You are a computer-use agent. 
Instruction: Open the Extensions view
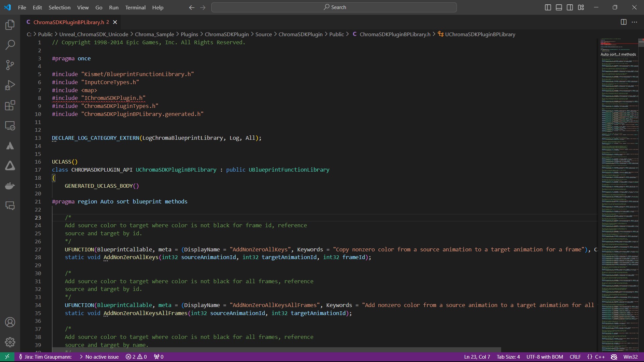pos(10,105)
